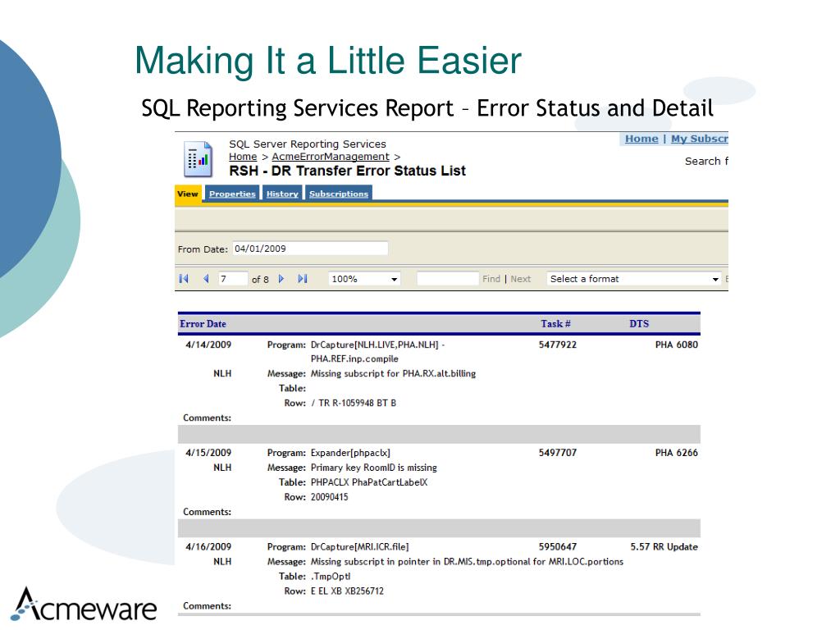This screenshot has height=630, width=840.
Task: Open the Subscriptions tab
Action: (x=339, y=194)
